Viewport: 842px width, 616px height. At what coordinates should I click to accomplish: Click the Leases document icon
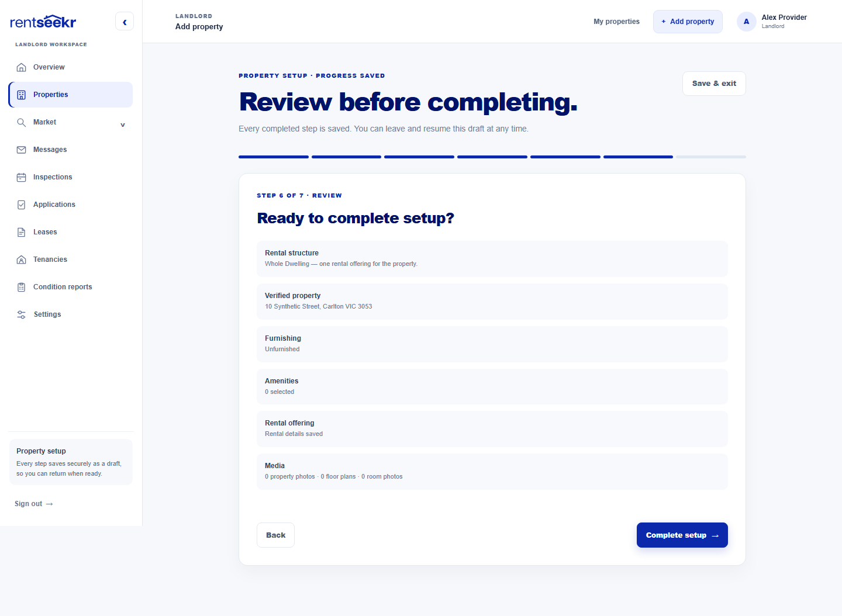click(22, 232)
